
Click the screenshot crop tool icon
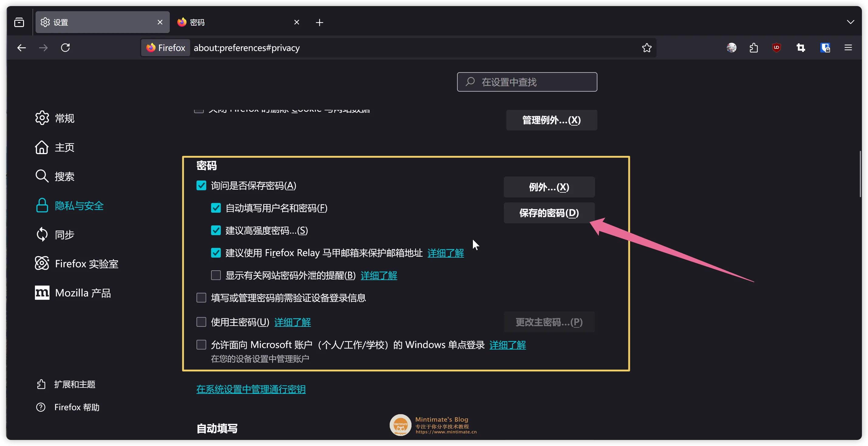801,48
